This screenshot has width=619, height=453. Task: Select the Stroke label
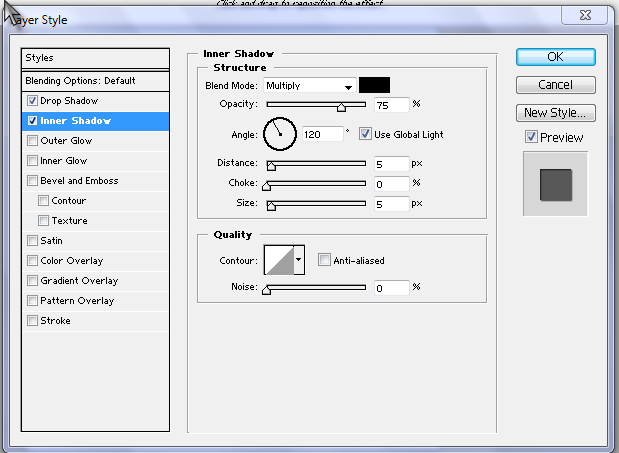point(55,320)
